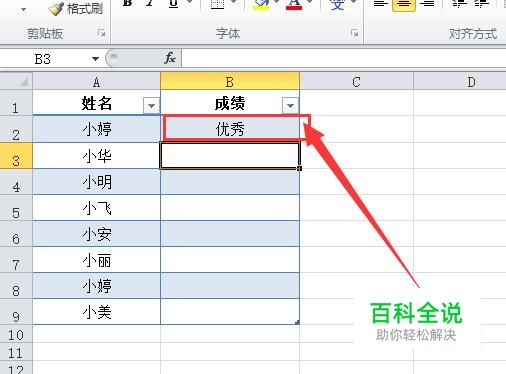Align text right

click(427, 4)
